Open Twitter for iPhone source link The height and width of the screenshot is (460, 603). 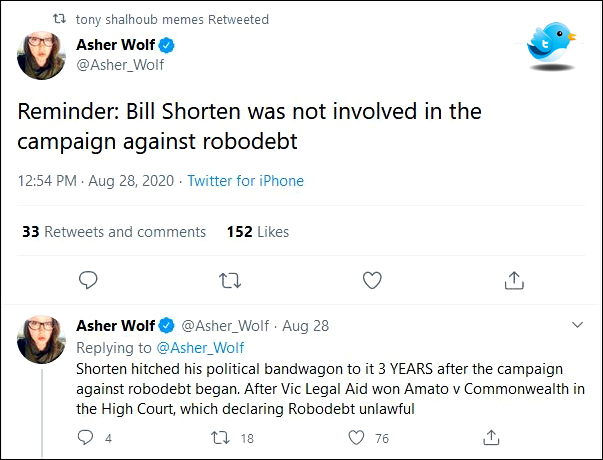coord(245,181)
